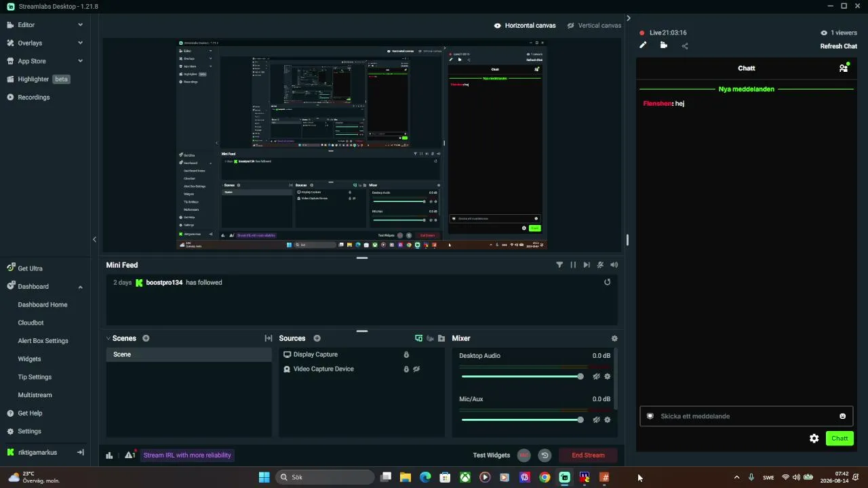868x488 pixels.
Task: Open Widgets dashboard item
Action: 29,359
